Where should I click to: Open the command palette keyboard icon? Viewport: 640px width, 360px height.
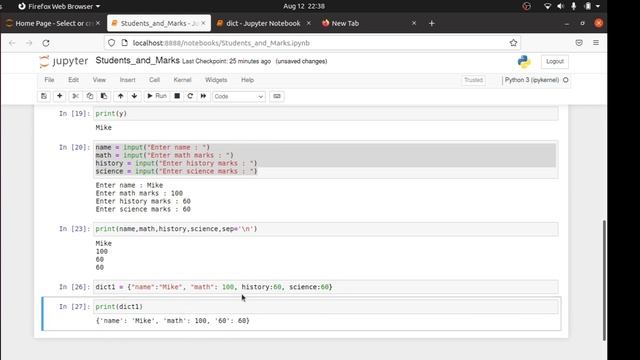tap(277, 96)
